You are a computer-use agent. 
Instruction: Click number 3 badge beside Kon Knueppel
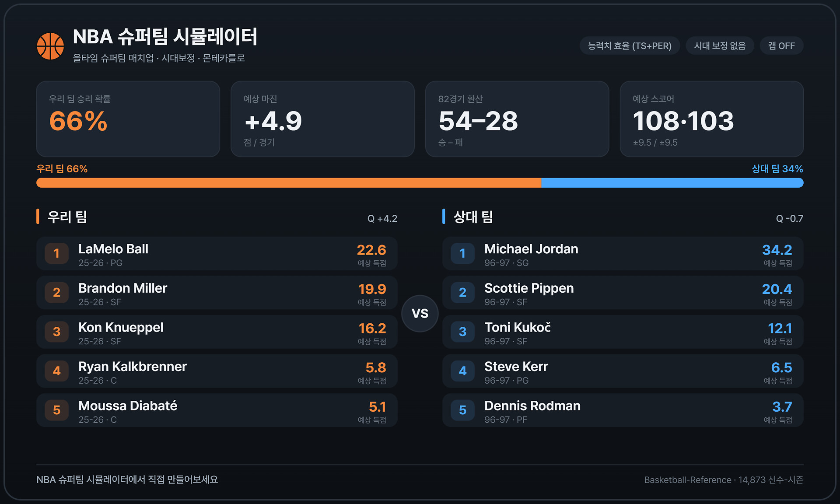(x=57, y=332)
